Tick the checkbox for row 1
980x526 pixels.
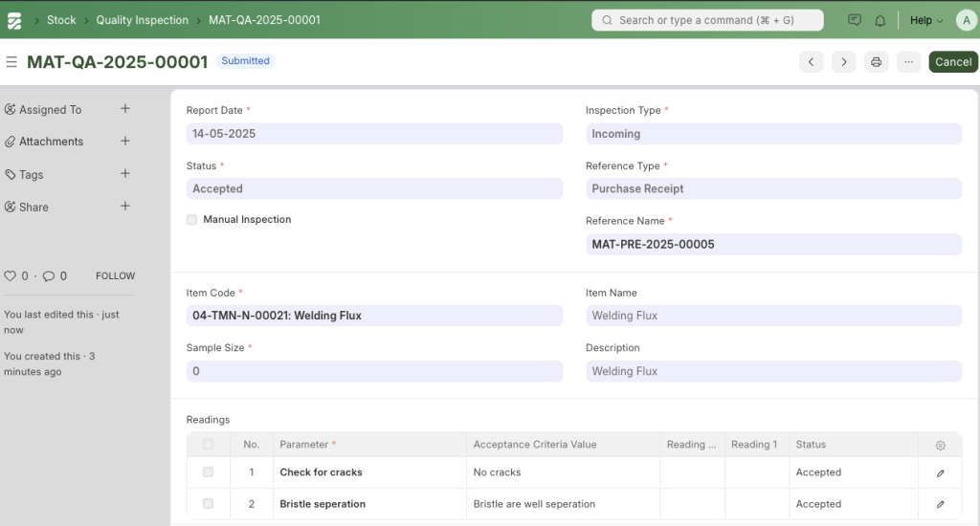pyautogui.click(x=208, y=472)
